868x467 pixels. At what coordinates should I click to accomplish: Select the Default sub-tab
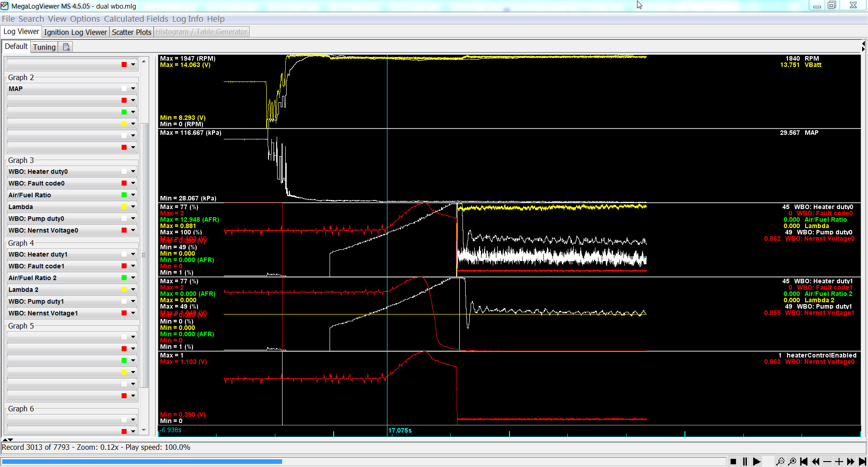(x=16, y=47)
